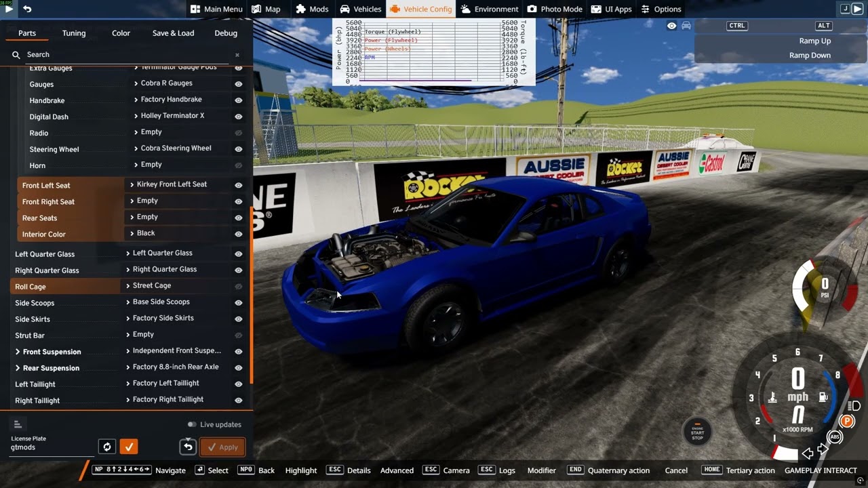Open Photo Mode

click(555, 9)
